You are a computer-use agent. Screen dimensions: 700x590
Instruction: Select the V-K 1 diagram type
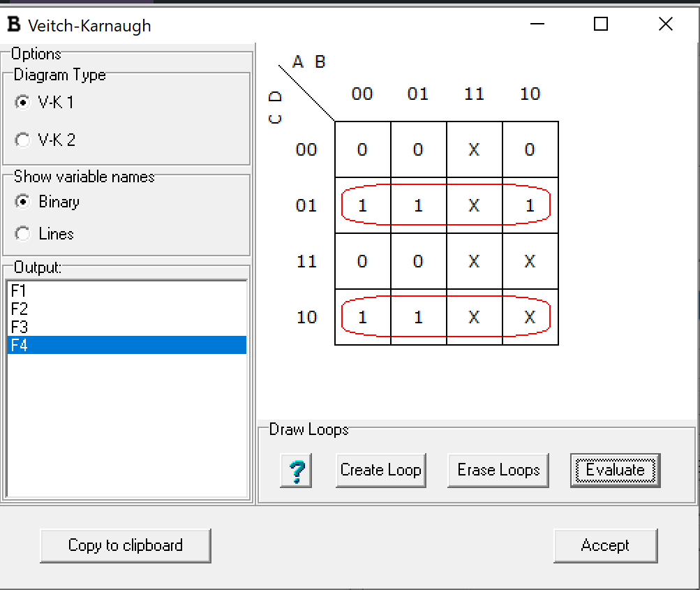[44, 102]
